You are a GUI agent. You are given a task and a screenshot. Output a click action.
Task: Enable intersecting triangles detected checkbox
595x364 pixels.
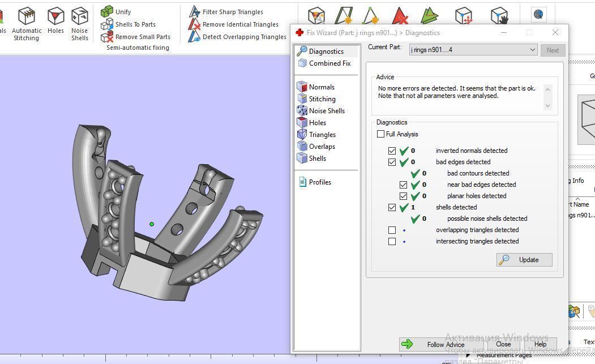tap(392, 241)
